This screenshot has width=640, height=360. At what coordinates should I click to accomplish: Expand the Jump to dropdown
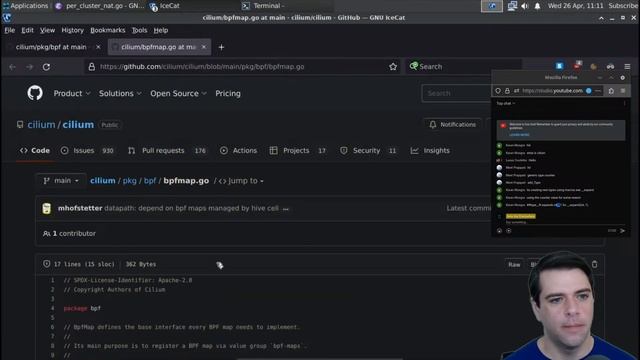(x=241, y=180)
